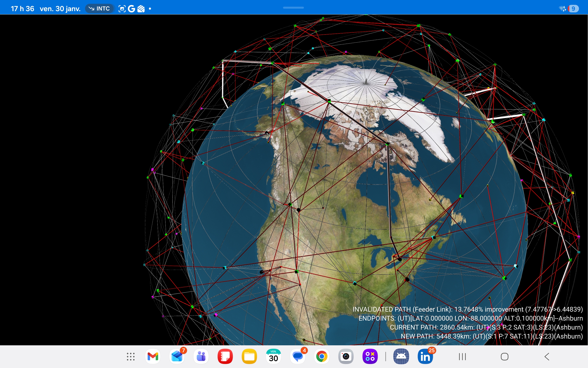Tap the INTC stock notification chip
Viewport: 588px width, 368px height.
(x=100, y=9)
